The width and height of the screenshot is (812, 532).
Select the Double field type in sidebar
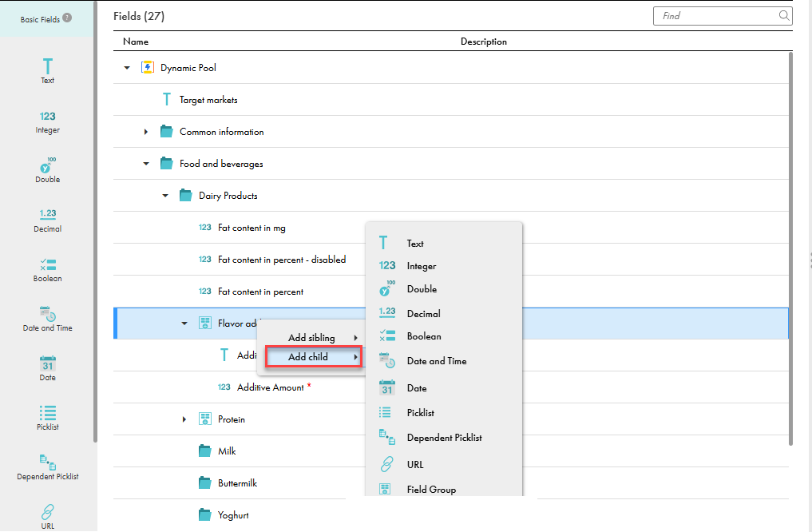47,170
